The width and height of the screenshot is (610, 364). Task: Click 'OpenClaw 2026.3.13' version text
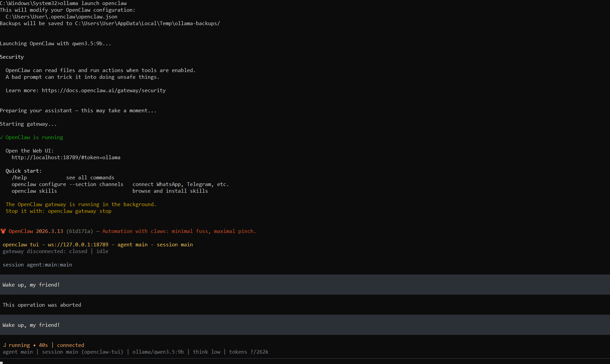36,231
